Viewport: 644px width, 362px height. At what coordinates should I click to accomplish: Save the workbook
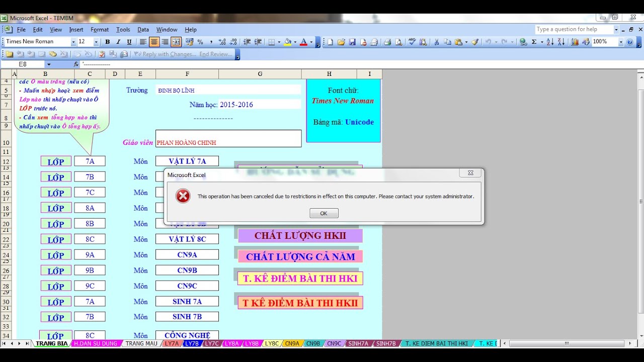352,42
